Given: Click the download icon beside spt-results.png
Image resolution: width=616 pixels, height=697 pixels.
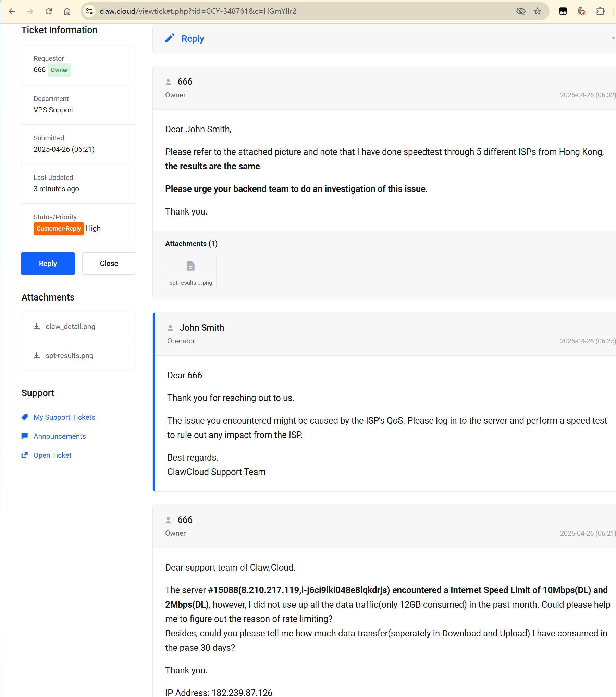Looking at the screenshot, I should point(37,355).
